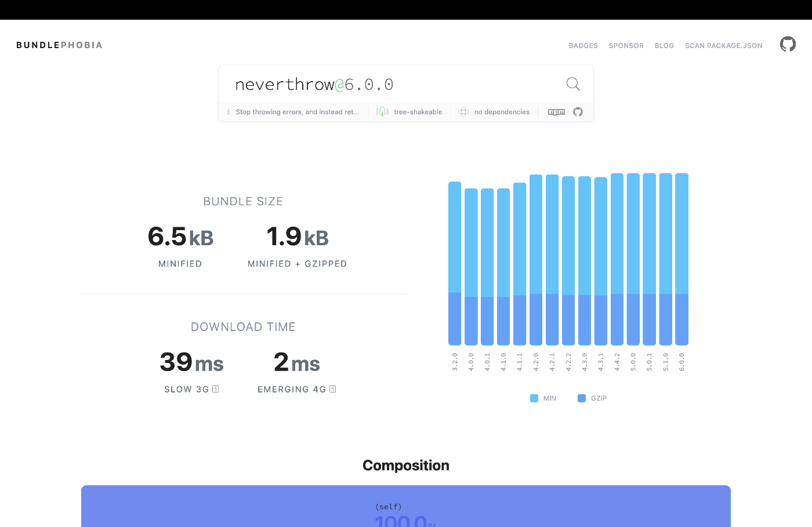812x527 pixels.
Task: Select the 4.0.0 version bar
Action: tap(471, 267)
